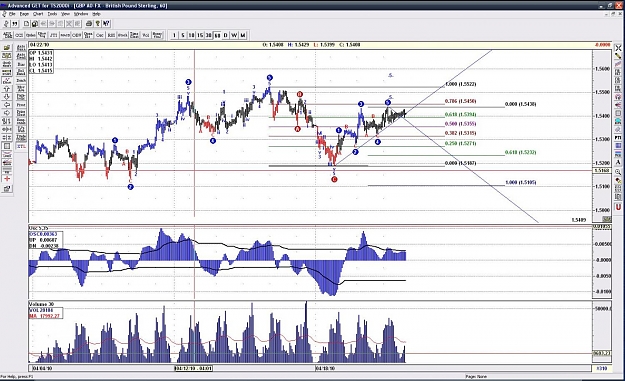Click the red circled C wave label
Image resolution: width=625 pixels, height=381 pixels.
click(x=334, y=179)
